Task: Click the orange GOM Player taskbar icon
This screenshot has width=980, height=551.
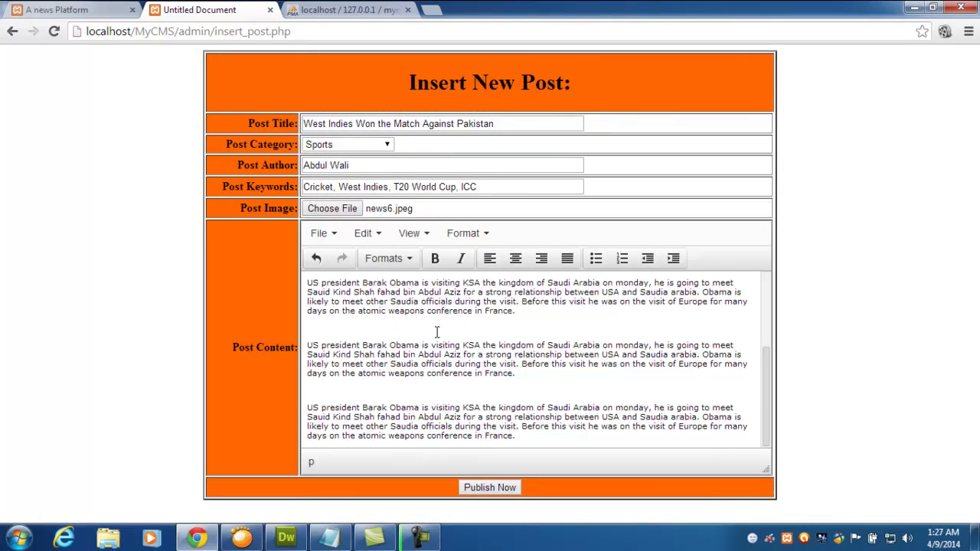Action: 241,537
